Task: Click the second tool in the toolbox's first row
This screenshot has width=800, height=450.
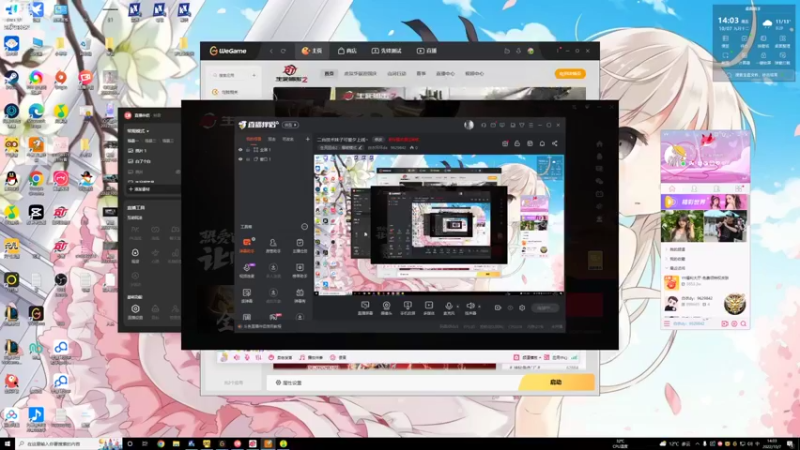Action: [x=273, y=245]
